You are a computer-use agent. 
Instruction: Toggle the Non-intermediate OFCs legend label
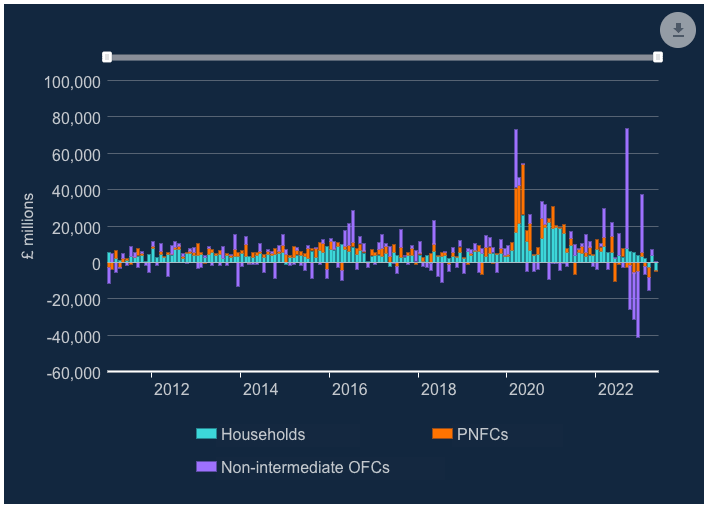305,467
